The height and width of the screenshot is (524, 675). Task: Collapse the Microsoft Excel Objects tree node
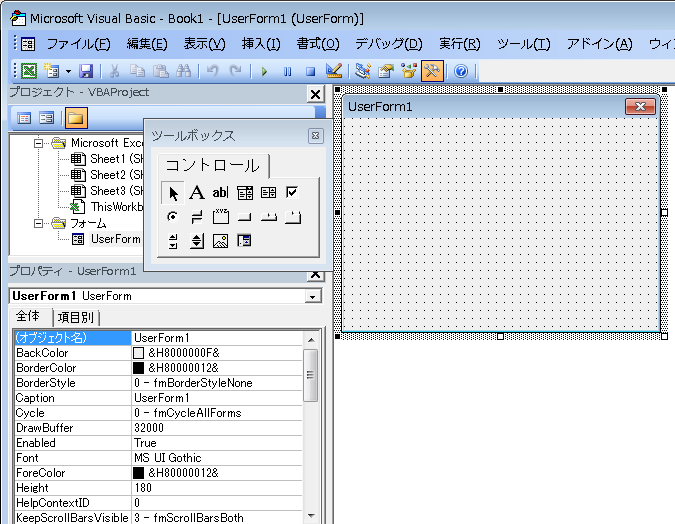(x=38, y=143)
